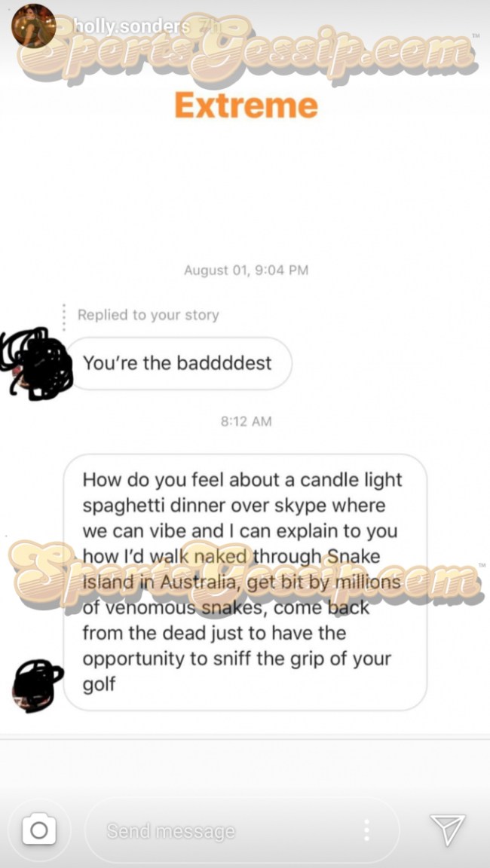Screen dimensions: 490x868
Task: Click dotted line beside Replied to your story
Action: [x=63, y=318]
